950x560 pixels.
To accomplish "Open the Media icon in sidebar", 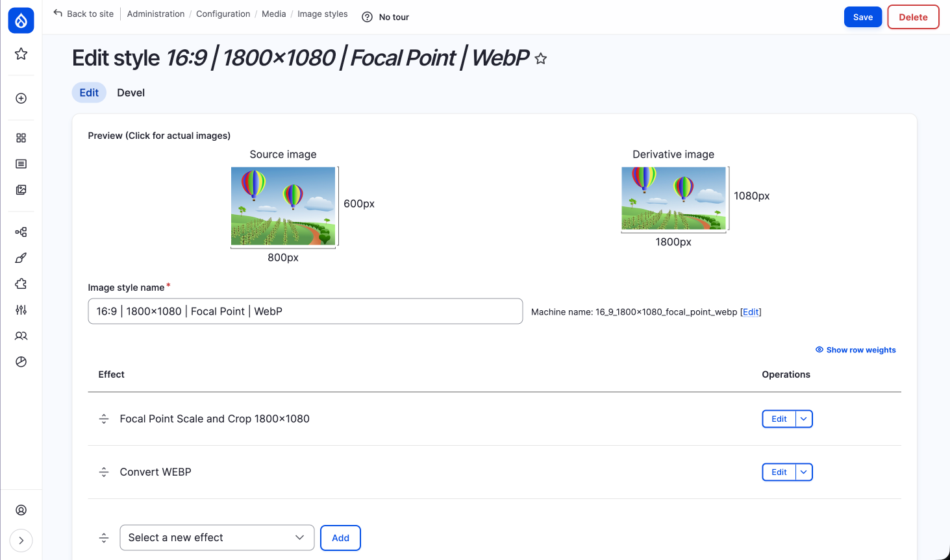I will 21,190.
